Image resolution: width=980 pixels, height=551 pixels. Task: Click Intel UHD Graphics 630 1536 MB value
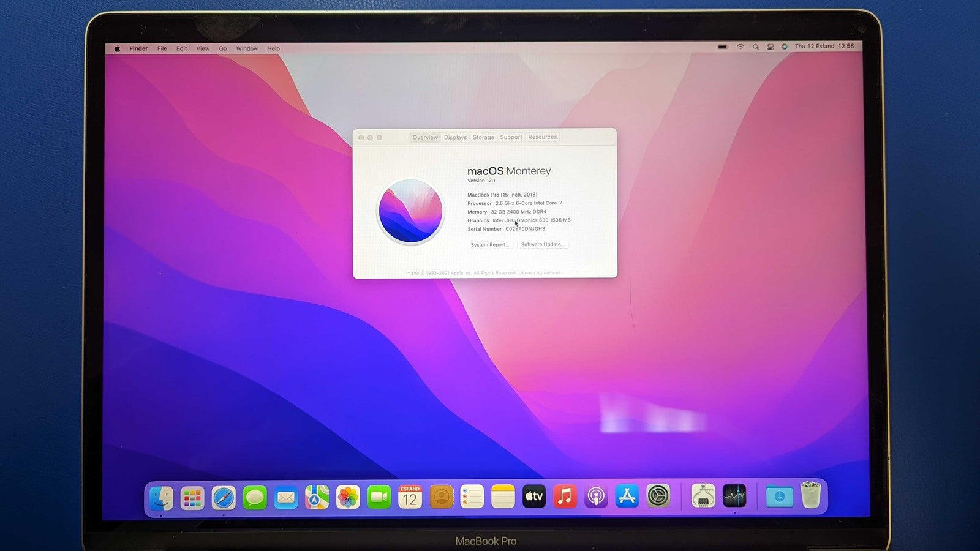[x=531, y=220]
